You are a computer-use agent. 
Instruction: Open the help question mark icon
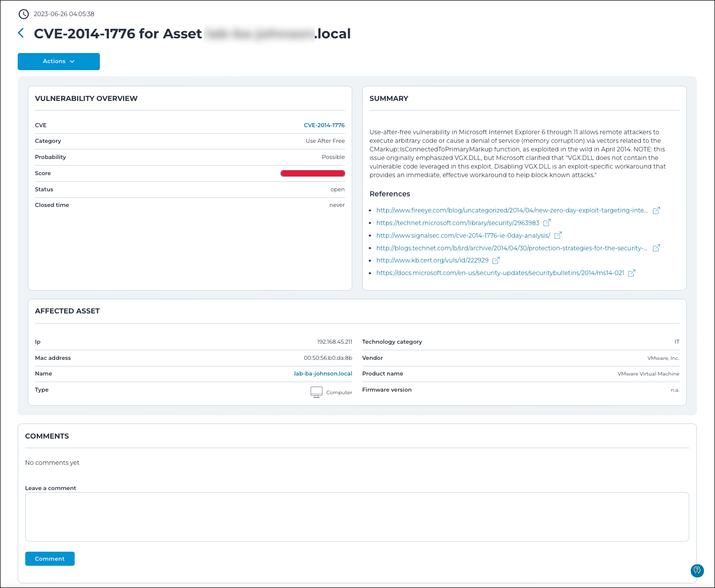click(697, 570)
